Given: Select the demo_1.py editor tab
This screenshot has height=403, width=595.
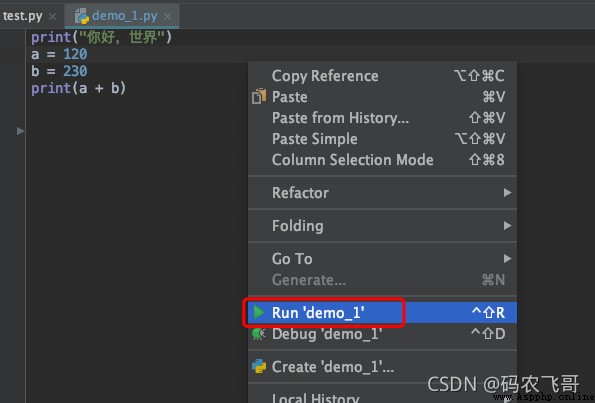Looking at the screenshot, I should tap(124, 16).
